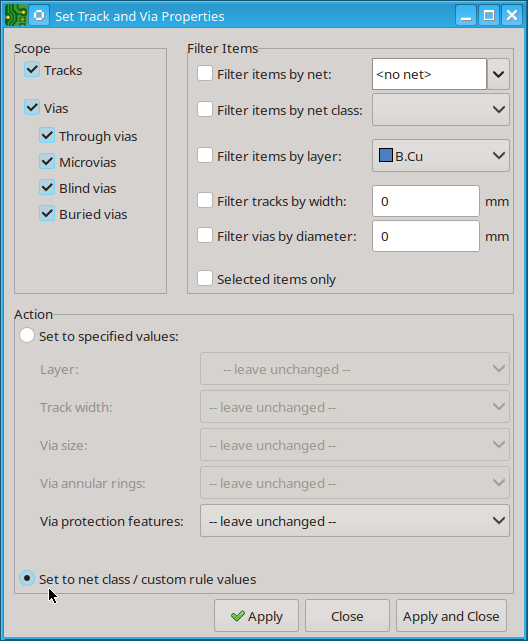Click the Apply button with green checkmark

pos(256,616)
